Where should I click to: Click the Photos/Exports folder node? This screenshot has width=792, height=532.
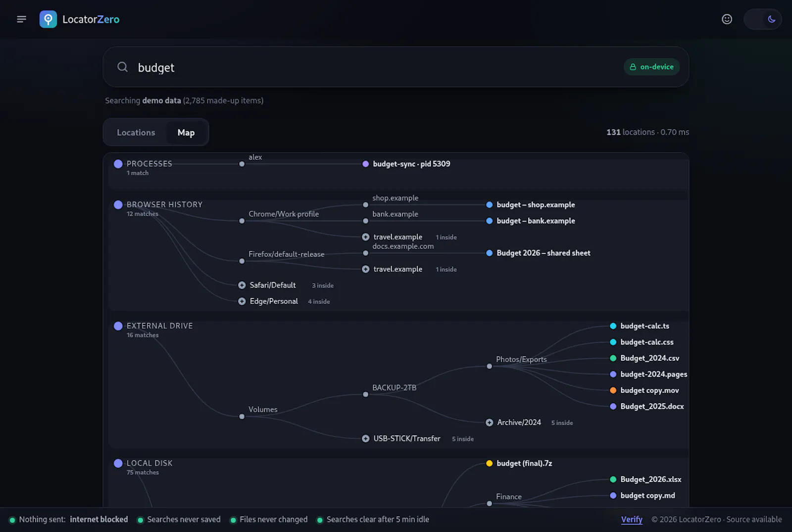click(x=490, y=366)
